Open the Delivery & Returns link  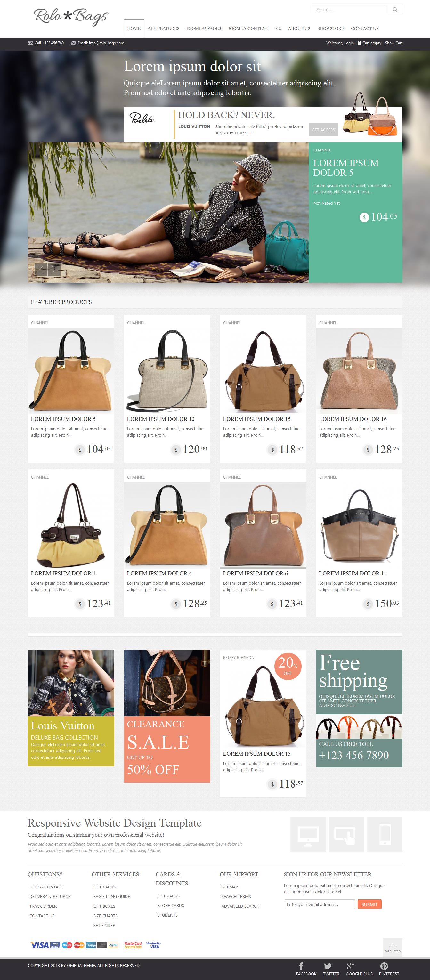(x=50, y=896)
